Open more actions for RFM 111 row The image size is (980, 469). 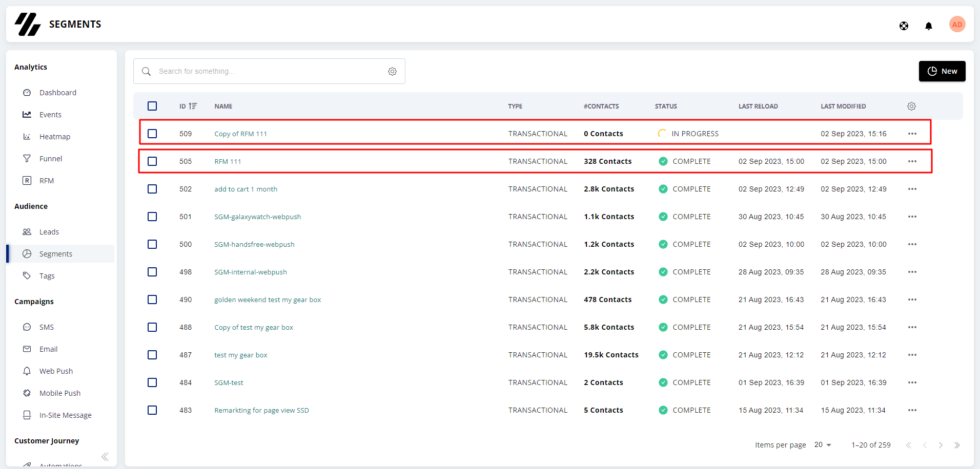point(912,161)
